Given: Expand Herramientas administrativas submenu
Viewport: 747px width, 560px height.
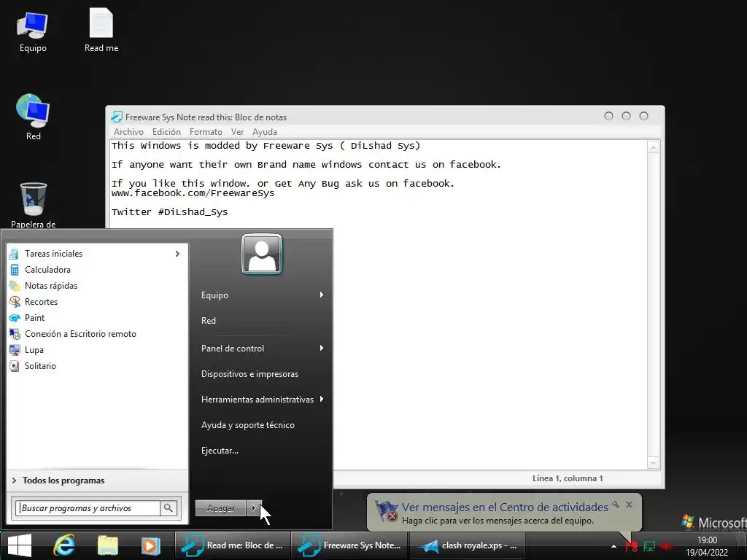Looking at the screenshot, I should click(x=322, y=399).
